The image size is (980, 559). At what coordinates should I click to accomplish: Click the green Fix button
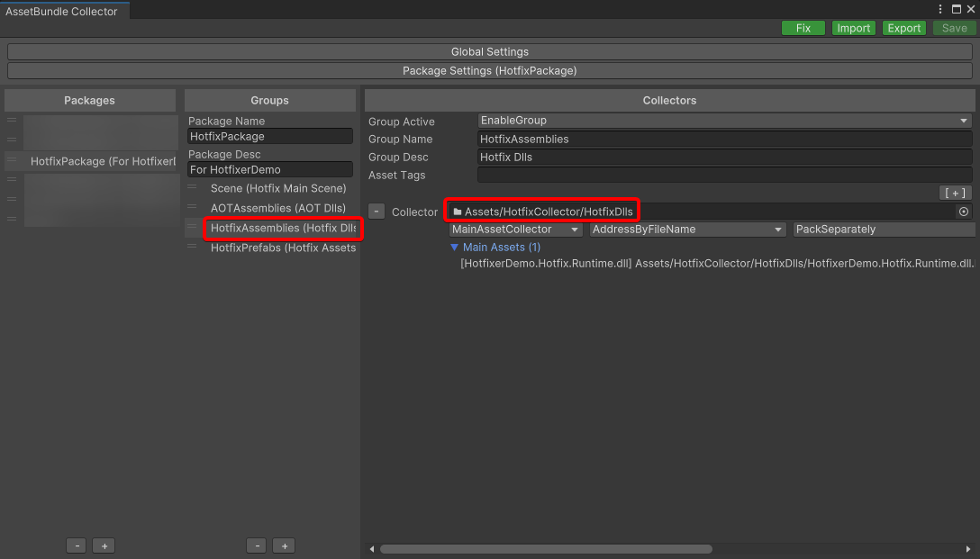pyautogui.click(x=803, y=28)
